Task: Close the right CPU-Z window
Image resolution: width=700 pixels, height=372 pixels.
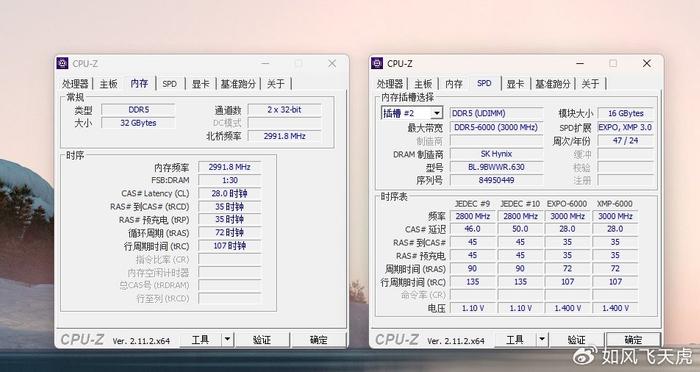Action: click(x=646, y=63)
